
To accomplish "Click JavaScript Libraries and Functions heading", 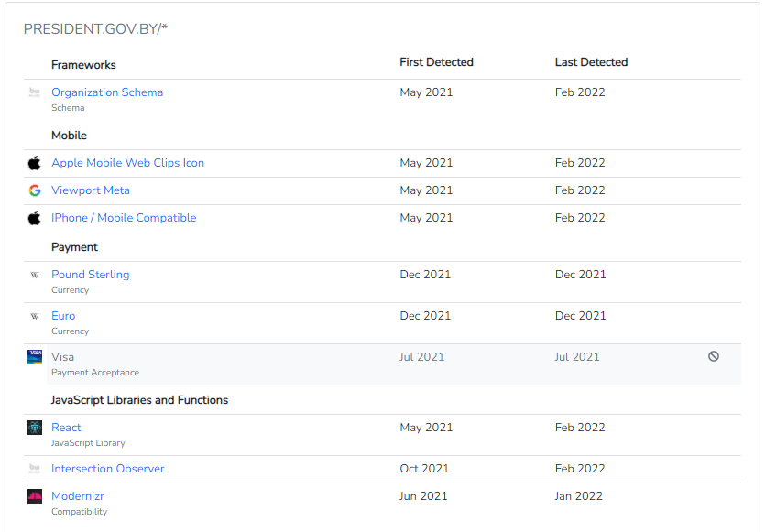I will pos(139,400).
